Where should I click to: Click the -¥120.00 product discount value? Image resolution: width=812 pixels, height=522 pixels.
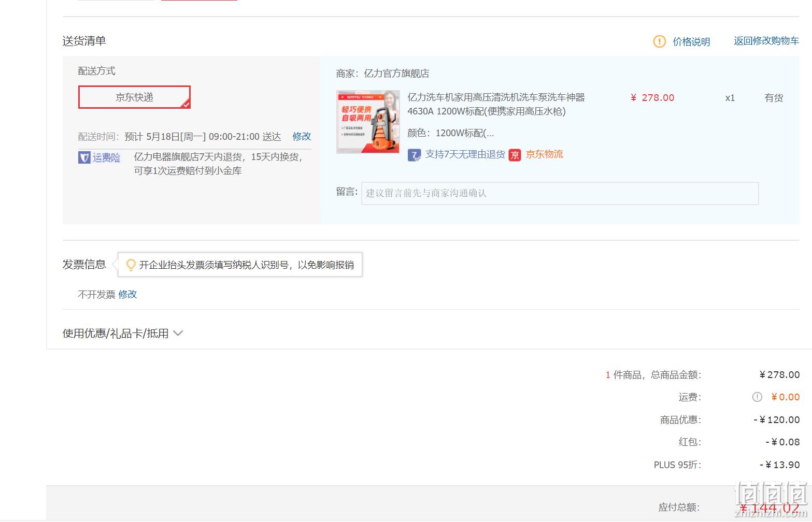pyautogui.click(x=776, y=420)
